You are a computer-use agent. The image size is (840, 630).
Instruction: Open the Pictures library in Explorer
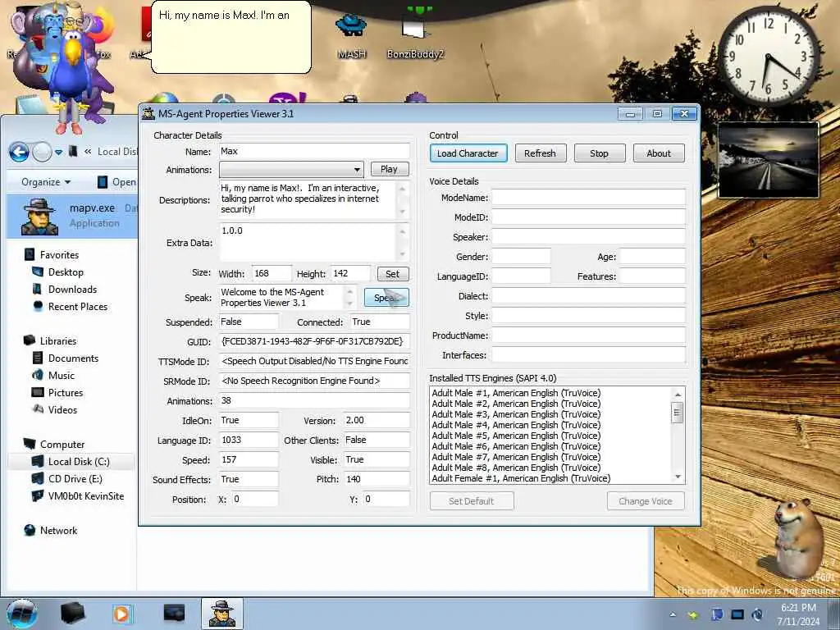(66, 393)
